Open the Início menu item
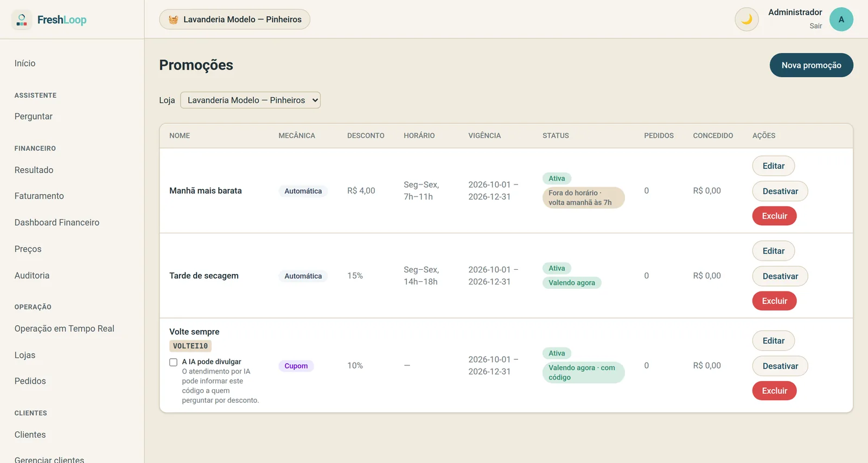The width and height of the screenshot is (868, 463). (x=25, y=63)
